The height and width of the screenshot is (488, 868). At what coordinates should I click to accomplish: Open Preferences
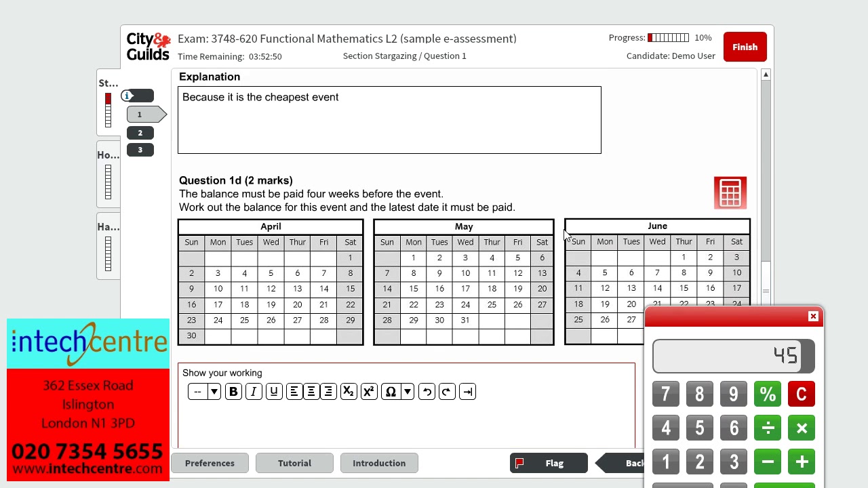pyautogui.click(x=210, y=463)
